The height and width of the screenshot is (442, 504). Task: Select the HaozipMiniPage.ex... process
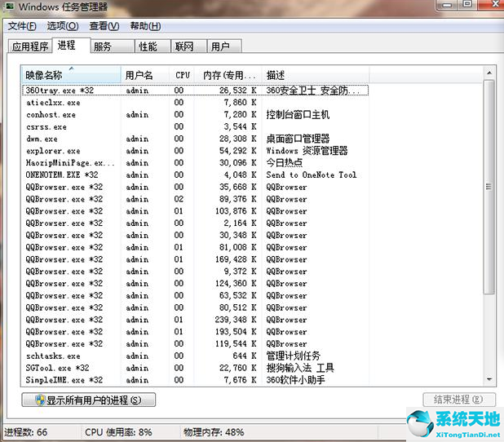click(x=196, y=162)
